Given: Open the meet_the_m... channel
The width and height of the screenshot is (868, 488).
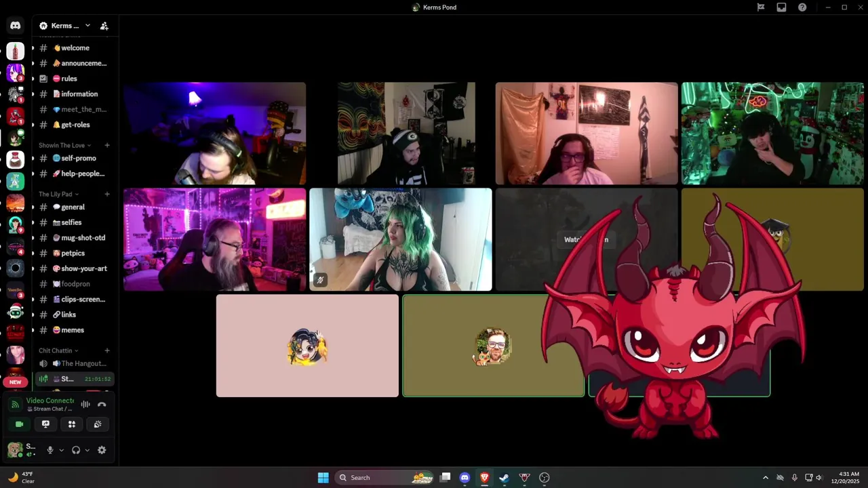Looking at the screenshot, I should pos(74,109).
